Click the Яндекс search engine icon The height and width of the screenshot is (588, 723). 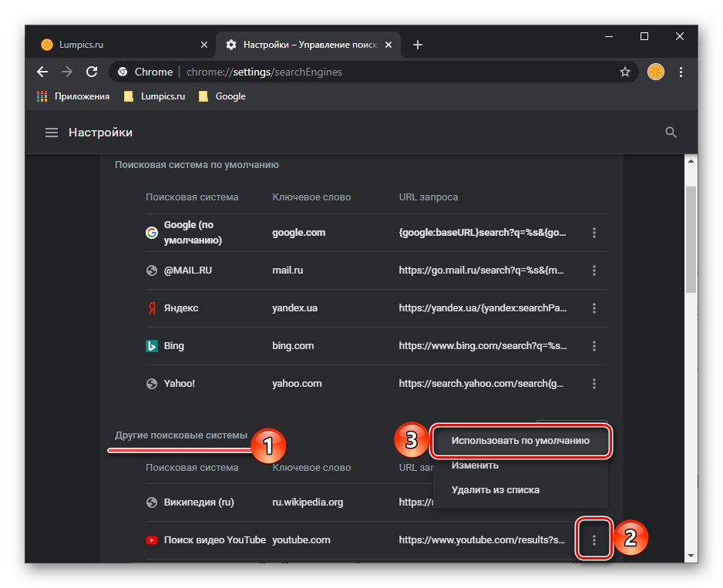tap(151, 307)
